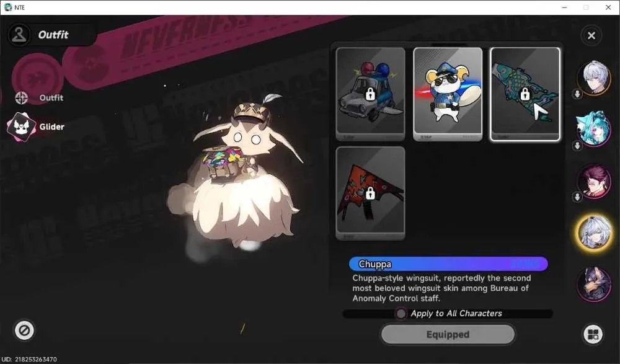Choose the red-haired character portrait

[594, 181]
